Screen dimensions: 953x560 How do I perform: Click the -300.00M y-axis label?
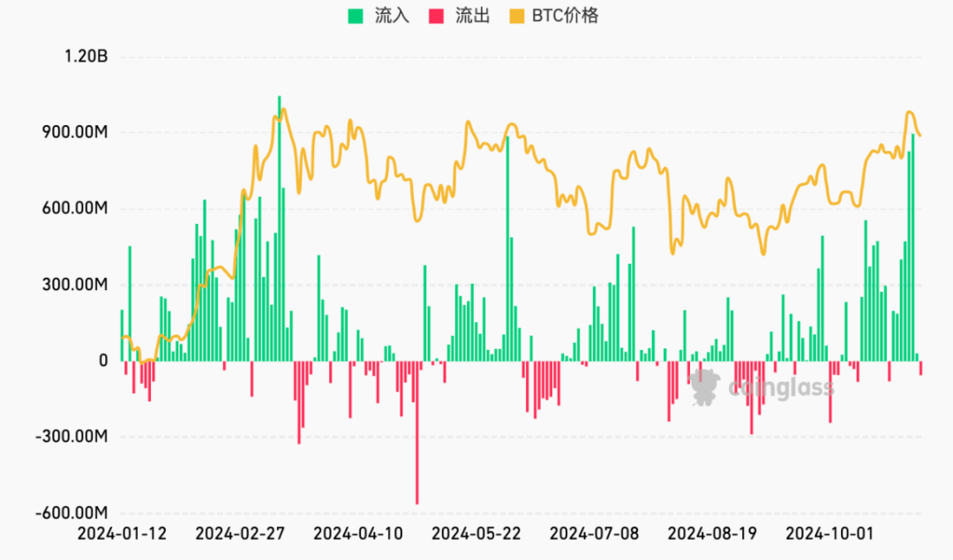point(71,437)
